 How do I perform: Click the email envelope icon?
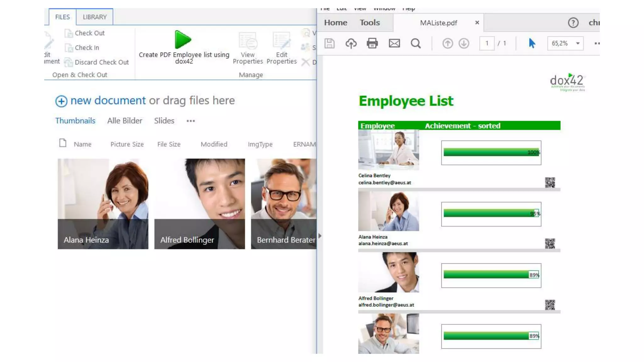pos(394,43)
